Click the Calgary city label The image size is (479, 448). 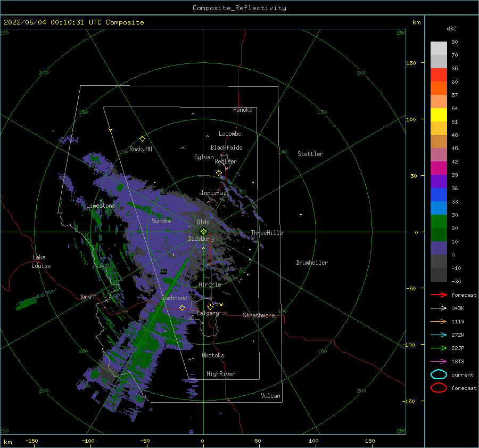(x=208, y=313)
